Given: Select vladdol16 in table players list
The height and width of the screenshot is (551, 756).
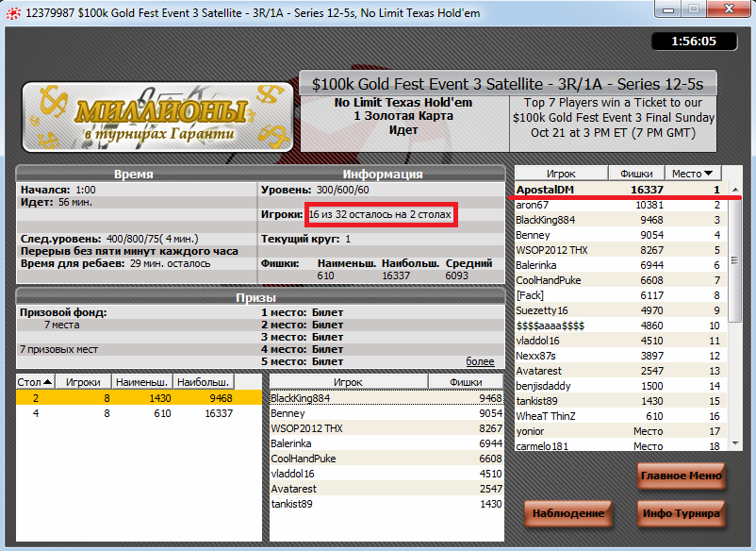Looking at the screenshot, I should [386, 474].
